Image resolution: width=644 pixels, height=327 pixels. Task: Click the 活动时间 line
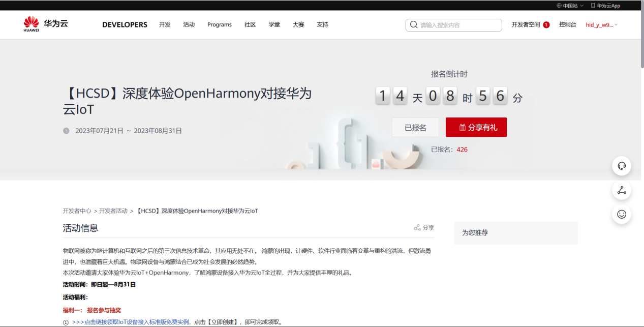pyautogui.click(x=99, y=284)
